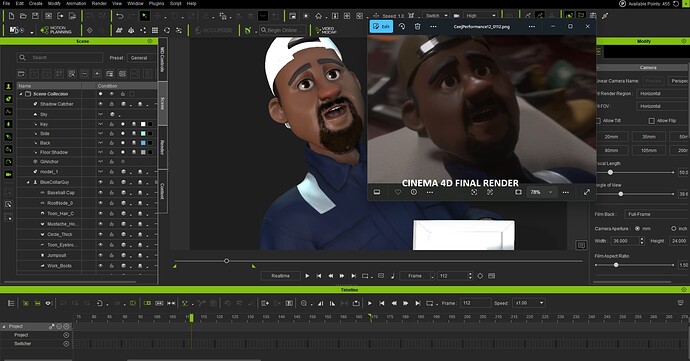Screen dimensions: 690x361
Task: Toggle visibility eye for Jumpsuit
Action: [100, 255]
